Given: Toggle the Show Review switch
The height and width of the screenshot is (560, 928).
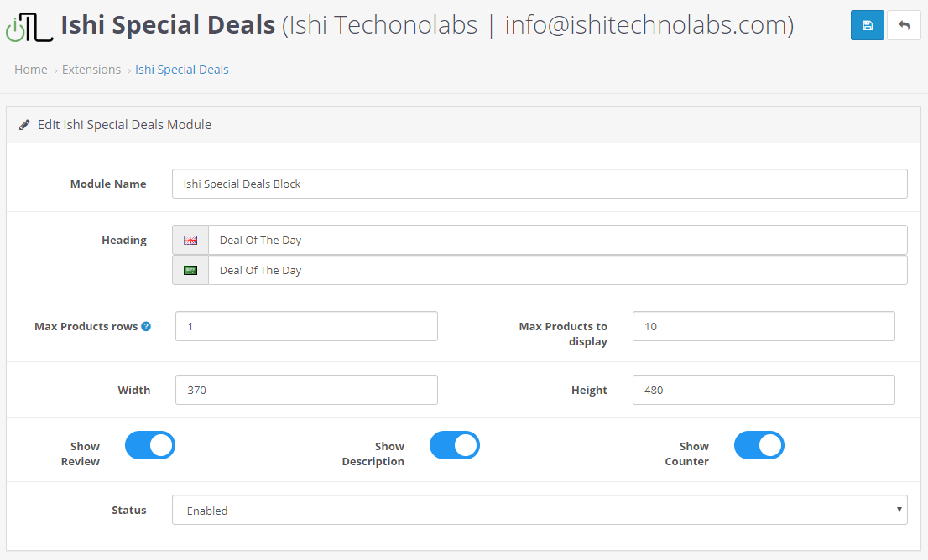Looking at the screenshot, I should [x=150, y=445].
